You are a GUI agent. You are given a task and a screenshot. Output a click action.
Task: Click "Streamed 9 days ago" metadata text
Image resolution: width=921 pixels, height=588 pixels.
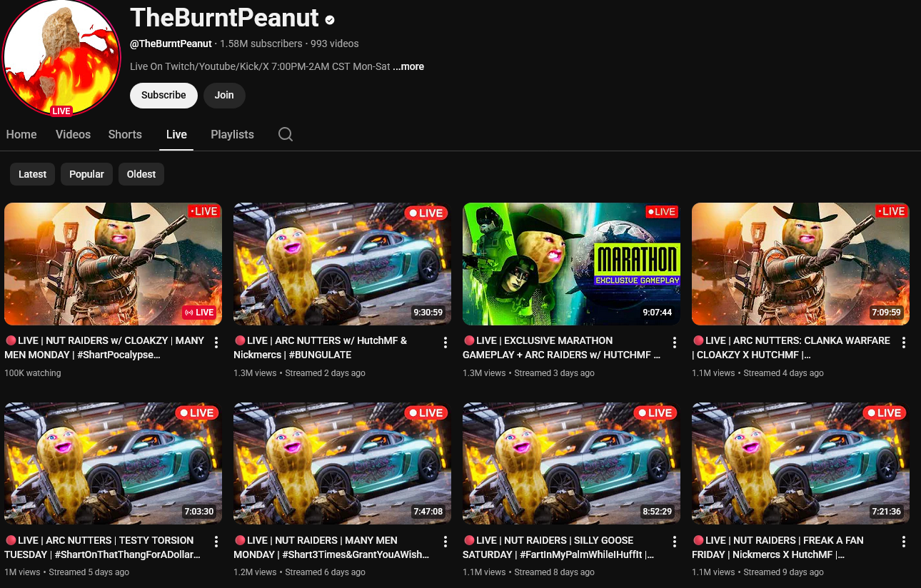coord(783,572)
